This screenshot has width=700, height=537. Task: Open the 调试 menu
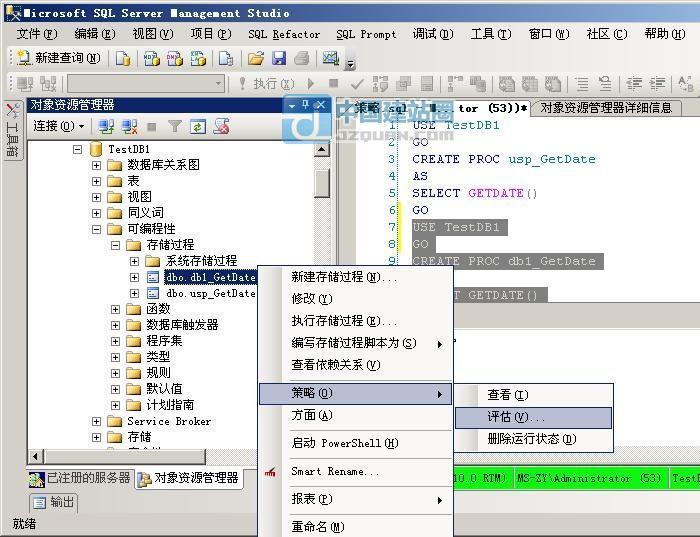pyautogui.click(x=433, y=34)
